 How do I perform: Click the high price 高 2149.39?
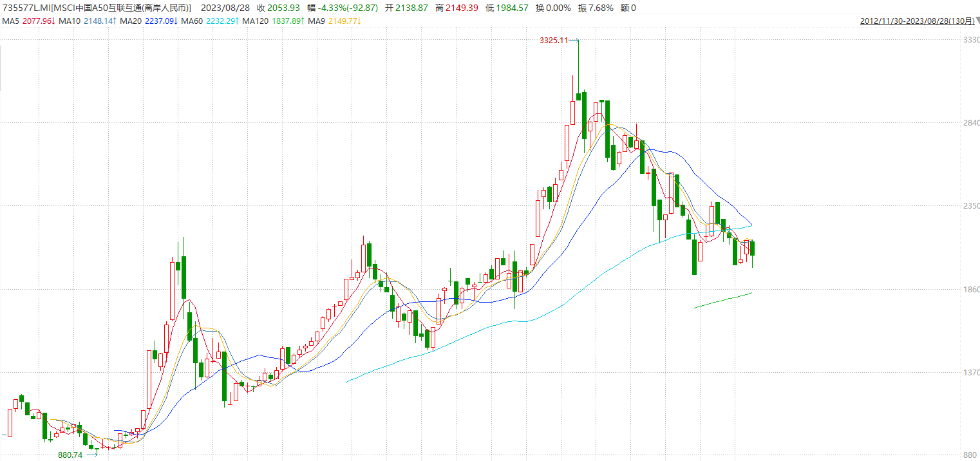pos(457,8)
